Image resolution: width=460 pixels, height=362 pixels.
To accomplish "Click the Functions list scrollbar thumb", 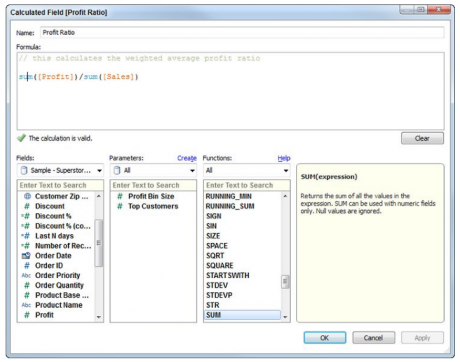I will click(285, 282).
